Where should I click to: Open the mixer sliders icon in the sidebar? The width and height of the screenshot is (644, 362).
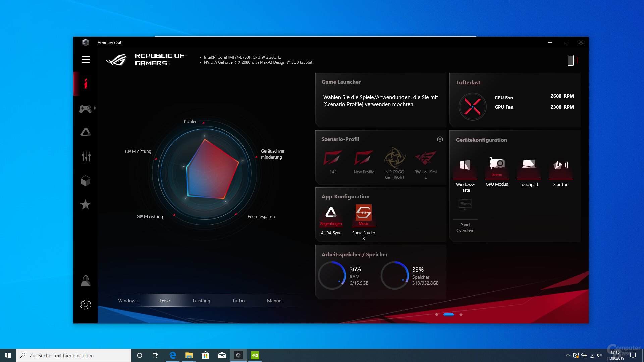pyautogui.click(x=86, y=156)
